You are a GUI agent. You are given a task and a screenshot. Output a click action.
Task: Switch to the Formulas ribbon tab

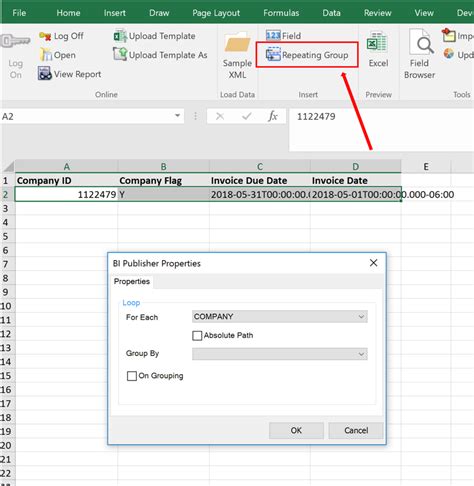pos(281,13)
